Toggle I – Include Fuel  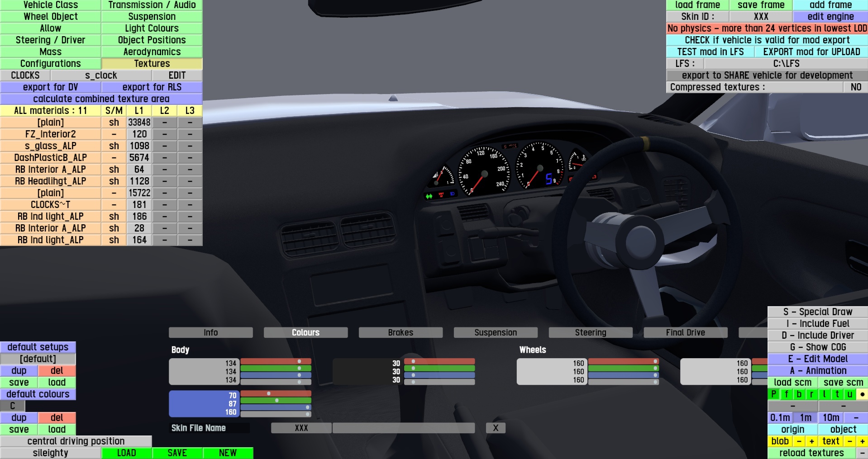(x=818, y=323)
